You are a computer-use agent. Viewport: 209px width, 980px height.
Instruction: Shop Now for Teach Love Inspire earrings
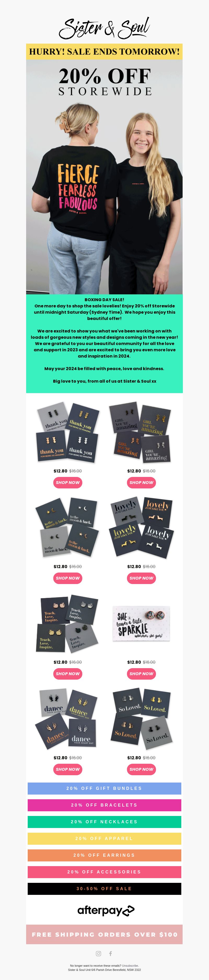(x=68, y=673)
